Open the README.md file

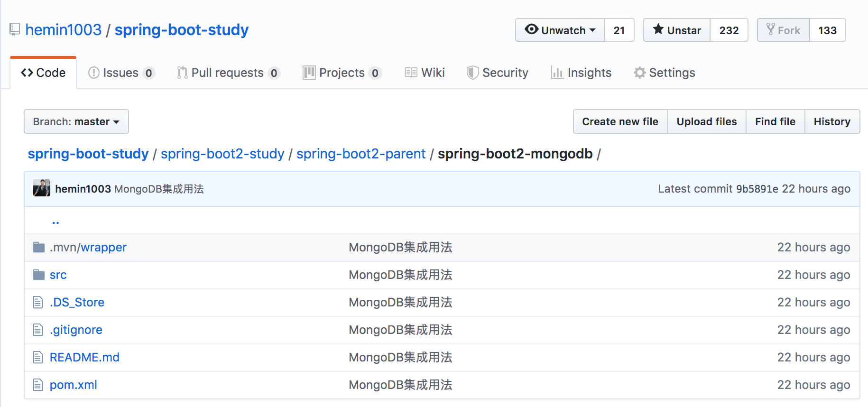(x=85, y=357)
